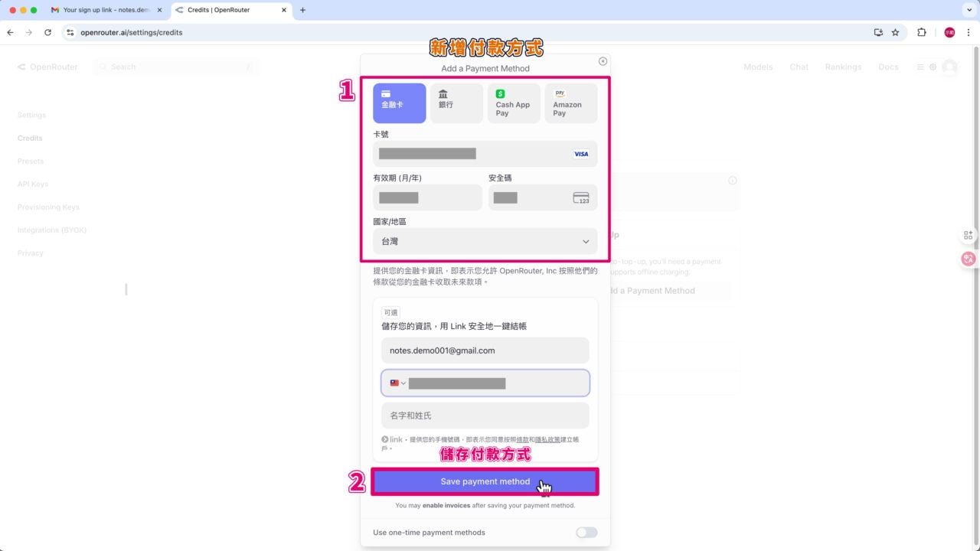Click the info icon beside credits balance

pyautogui.click(x=733, y=181)
